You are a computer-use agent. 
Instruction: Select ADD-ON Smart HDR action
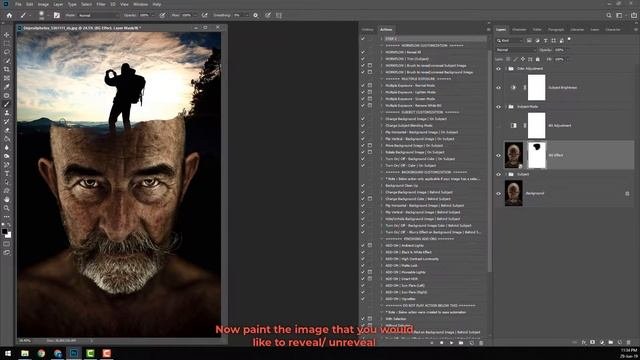(402, 279)
